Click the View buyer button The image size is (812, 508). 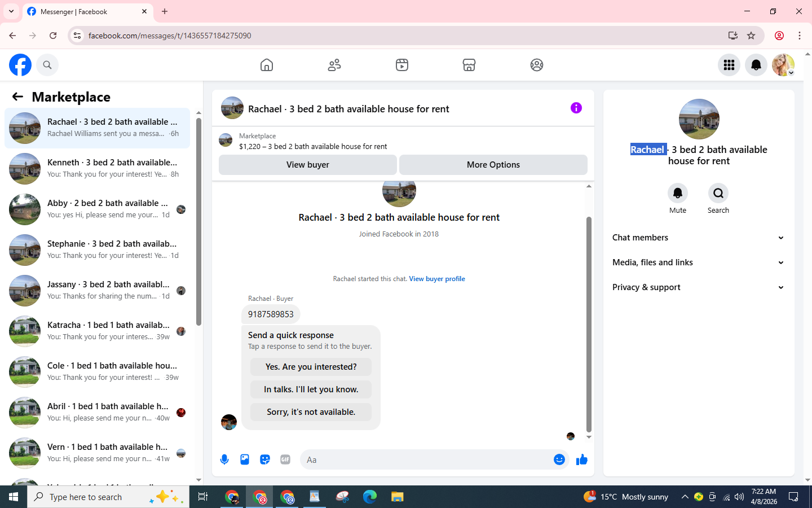click(x=308, y=165)
